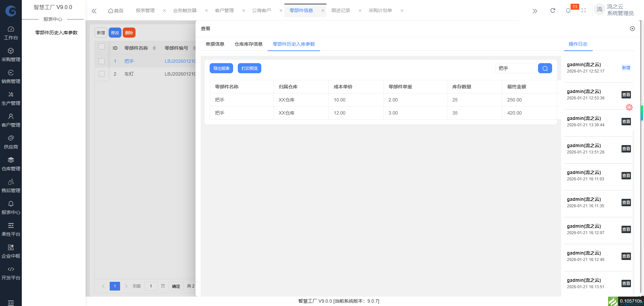Check the checkbox for row 把手
The height and width of the screenshot is (306, 644).
point(102,61)
